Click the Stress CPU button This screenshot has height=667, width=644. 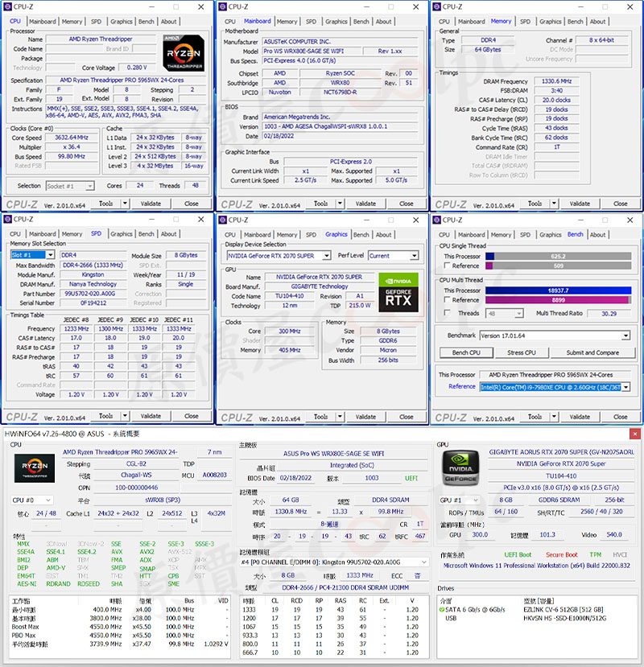(x=522, y=352)
